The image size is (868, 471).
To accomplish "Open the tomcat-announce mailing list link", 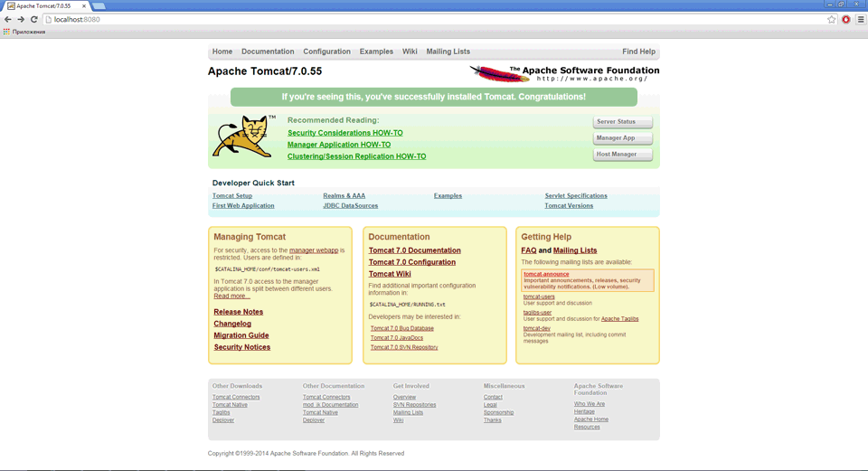I will 546,275.
